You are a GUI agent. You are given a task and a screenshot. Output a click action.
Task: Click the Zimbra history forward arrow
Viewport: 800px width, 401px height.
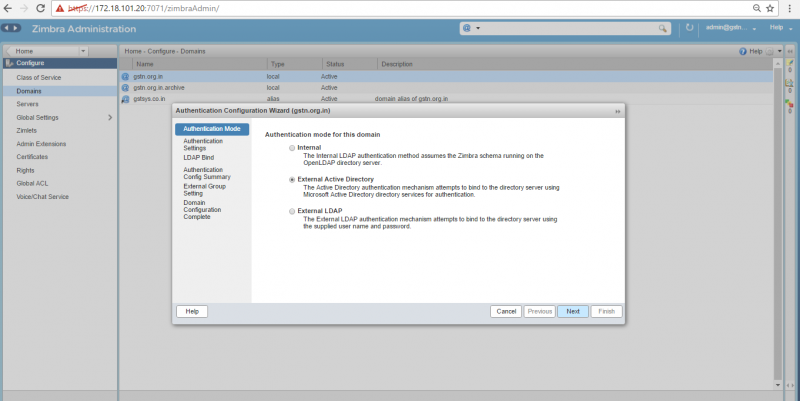[16, 28]
